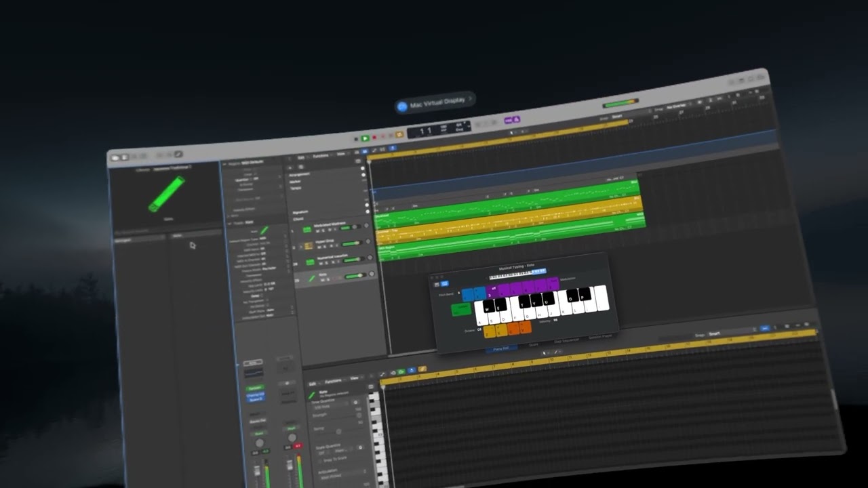Screen dimensions: 868x488
Task: Adjust track 1 volume slider
Action: coord(349,227)
